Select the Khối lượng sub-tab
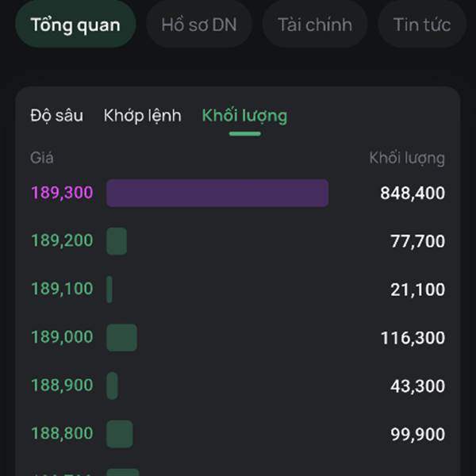Viewport: 476px width, 476px height. tap(244, 116)
